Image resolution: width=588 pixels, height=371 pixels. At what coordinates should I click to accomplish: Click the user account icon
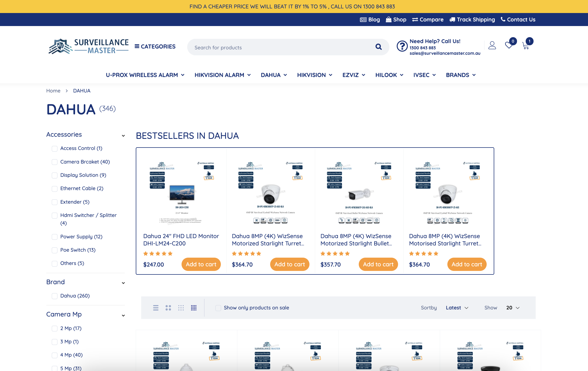tap(492, 45)
